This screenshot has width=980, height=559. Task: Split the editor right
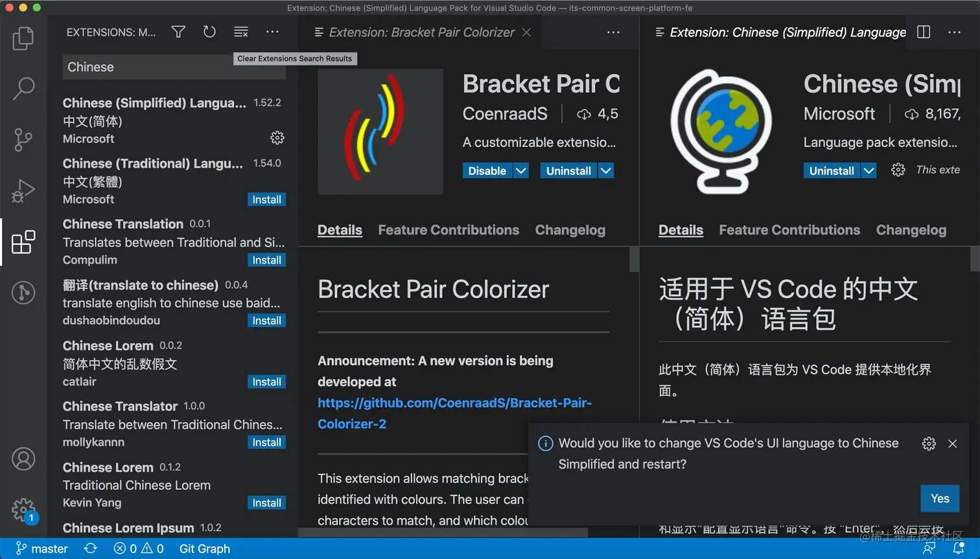pyautogui.click(x=924, y=32)
